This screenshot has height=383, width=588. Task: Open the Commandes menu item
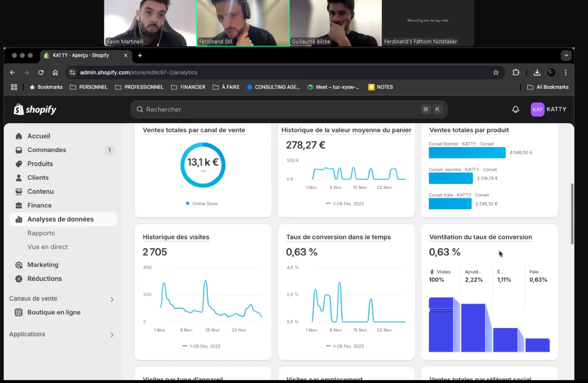[x=47, y=150]
